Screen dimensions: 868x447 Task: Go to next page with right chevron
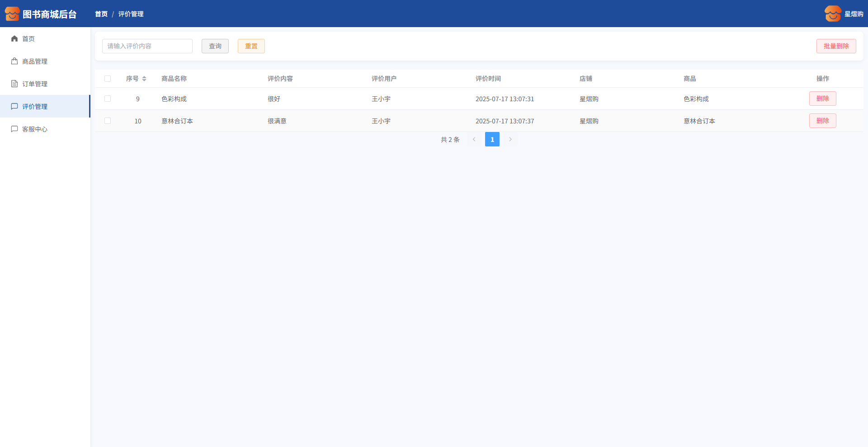point(510,139)
